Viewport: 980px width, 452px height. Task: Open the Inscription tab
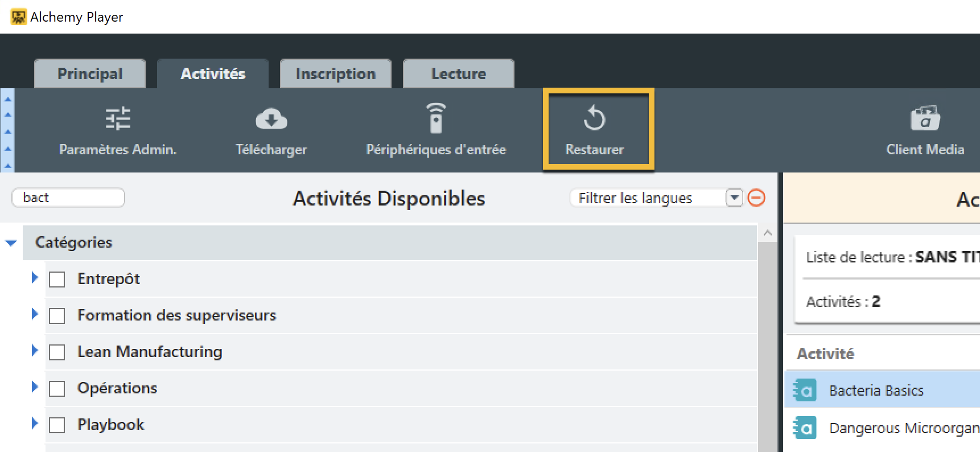coord(336,73)
